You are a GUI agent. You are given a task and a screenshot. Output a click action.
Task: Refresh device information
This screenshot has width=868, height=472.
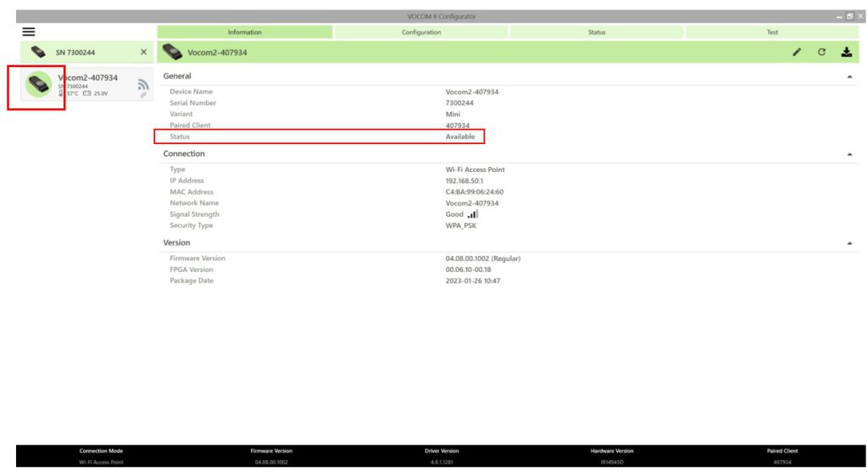[x=821, y=52]
